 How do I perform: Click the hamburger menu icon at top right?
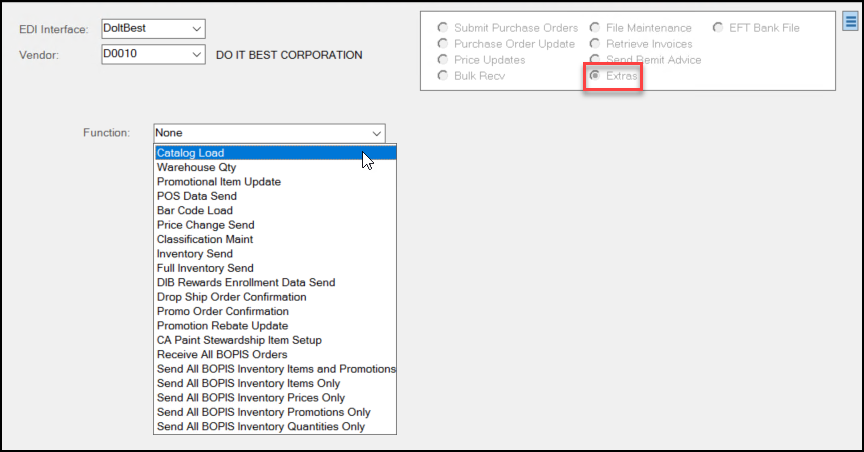pos(849,23)
